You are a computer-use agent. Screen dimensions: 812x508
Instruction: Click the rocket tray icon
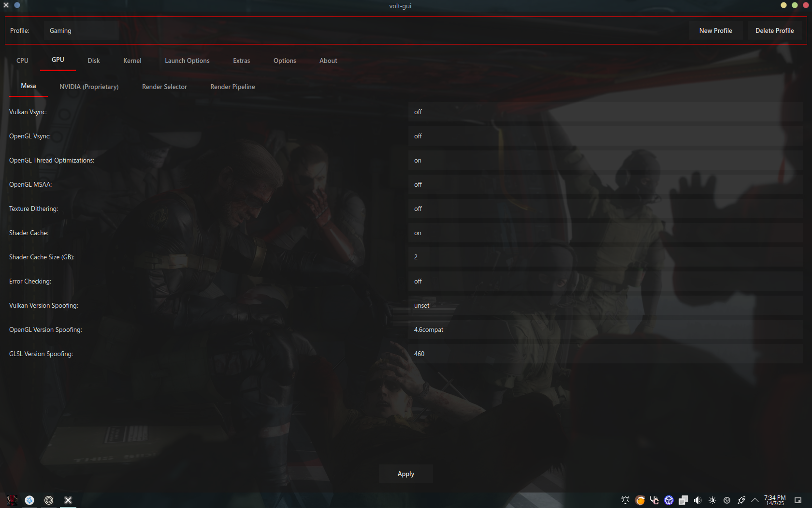pos(741,500)
